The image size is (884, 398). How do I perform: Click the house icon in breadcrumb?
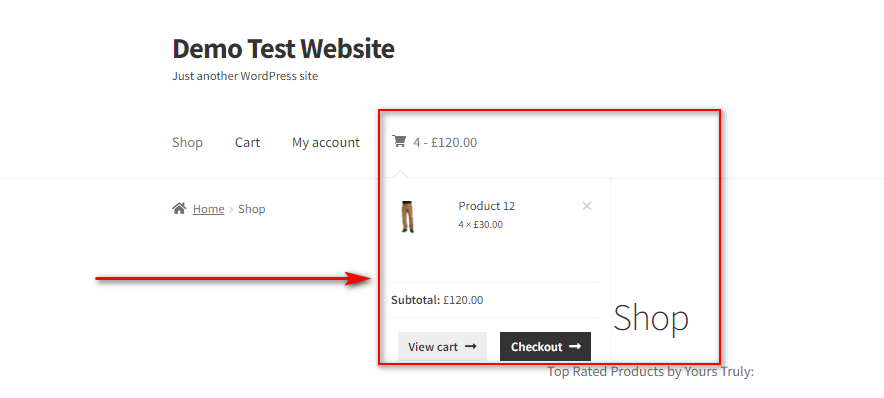click(x=179, y=209)
